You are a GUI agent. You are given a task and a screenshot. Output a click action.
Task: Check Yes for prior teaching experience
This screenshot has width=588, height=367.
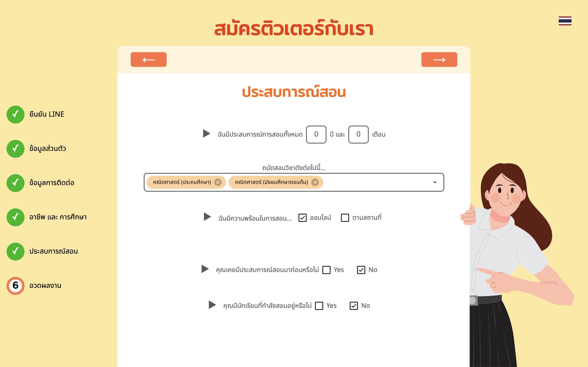[326, 270]
